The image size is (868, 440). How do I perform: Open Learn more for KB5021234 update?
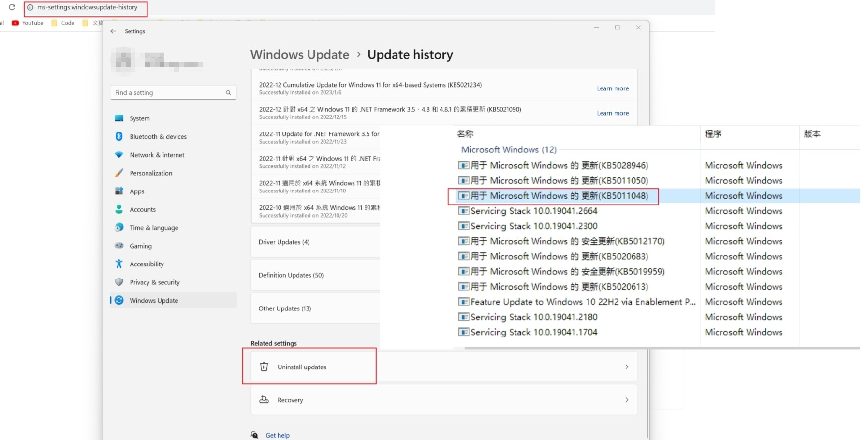click(613, 88)
